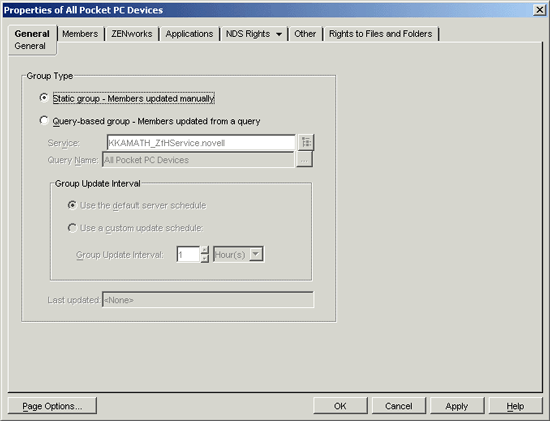Switch to the General tab

coord(32,34)
